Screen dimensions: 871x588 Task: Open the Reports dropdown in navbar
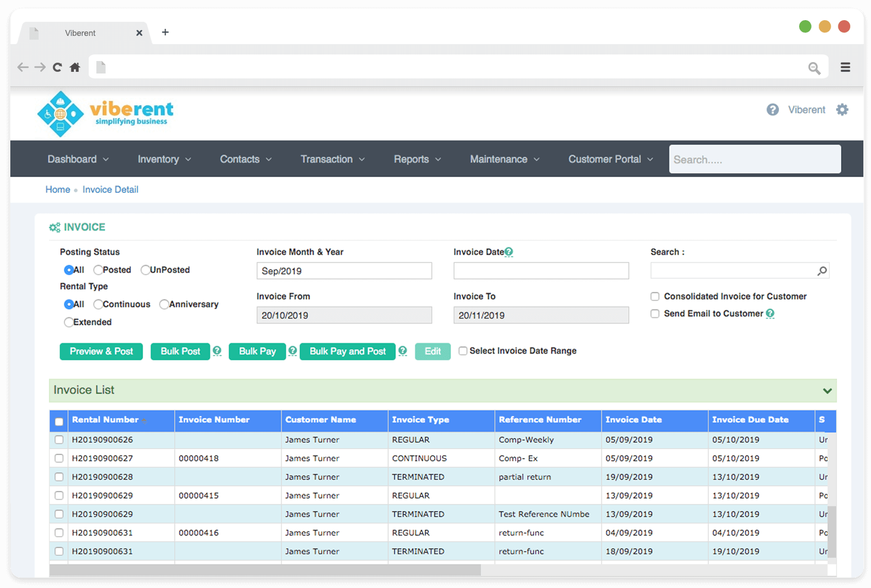click(417, 160)
